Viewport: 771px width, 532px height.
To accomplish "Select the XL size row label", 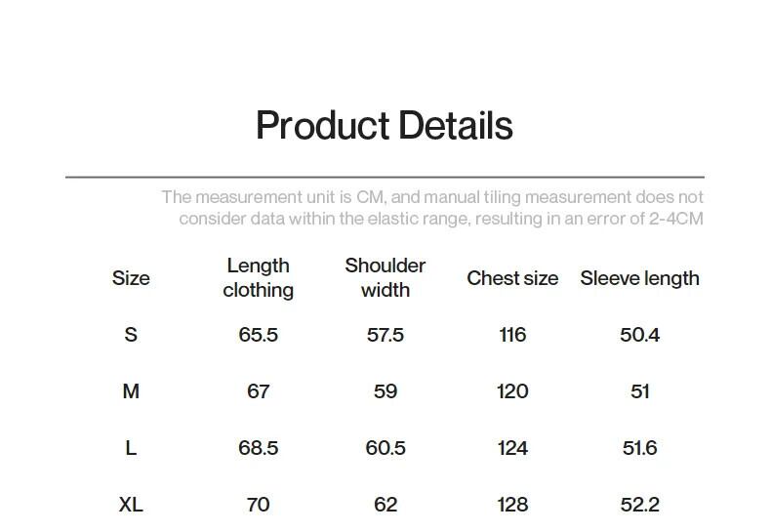I will point(131,505).
